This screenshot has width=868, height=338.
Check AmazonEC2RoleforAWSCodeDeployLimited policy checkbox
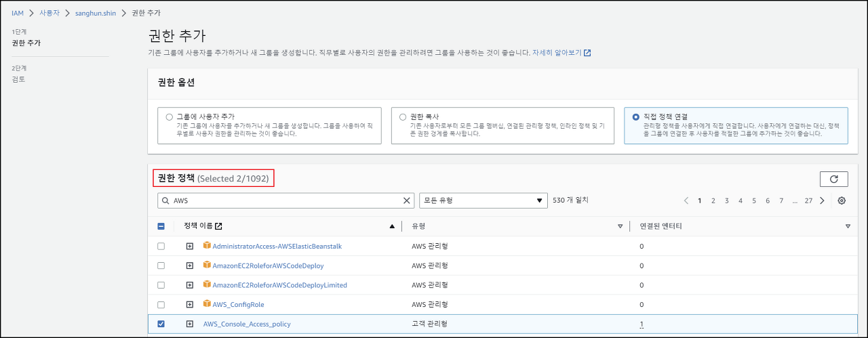[x=161, y=285]
